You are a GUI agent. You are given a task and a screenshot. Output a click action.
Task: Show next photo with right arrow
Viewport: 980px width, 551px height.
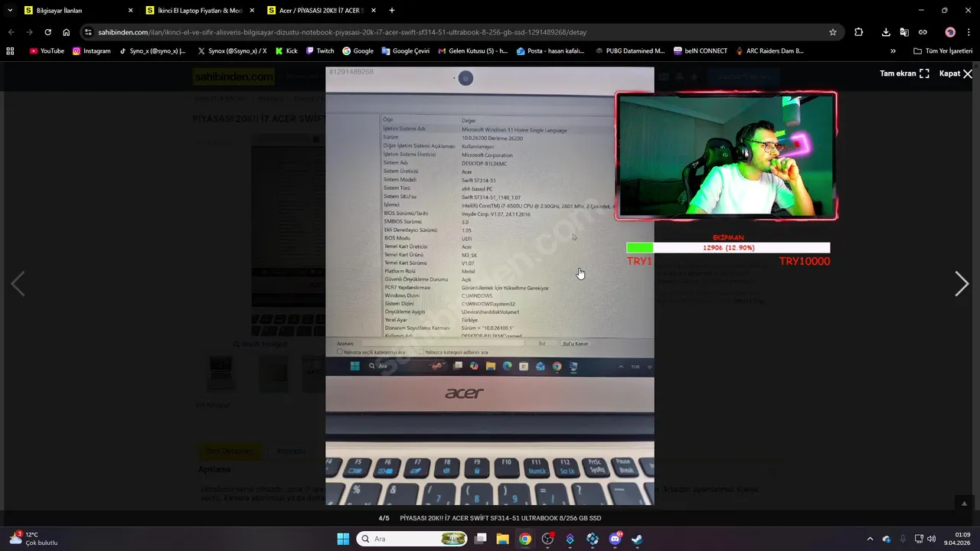[962, 284]
